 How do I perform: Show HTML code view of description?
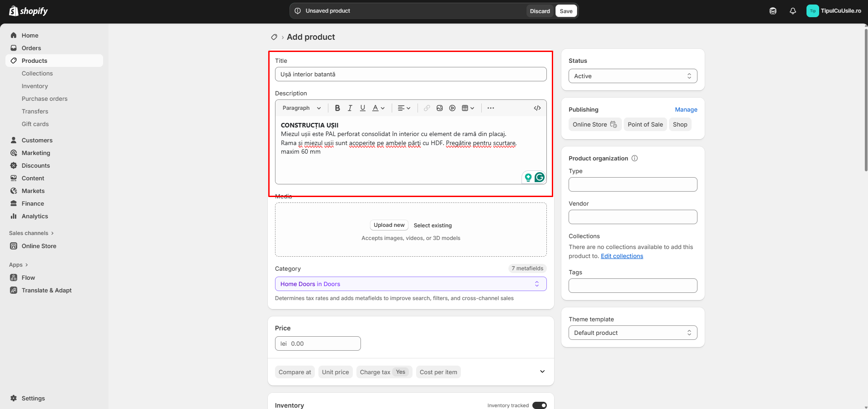tap(537, 108)
